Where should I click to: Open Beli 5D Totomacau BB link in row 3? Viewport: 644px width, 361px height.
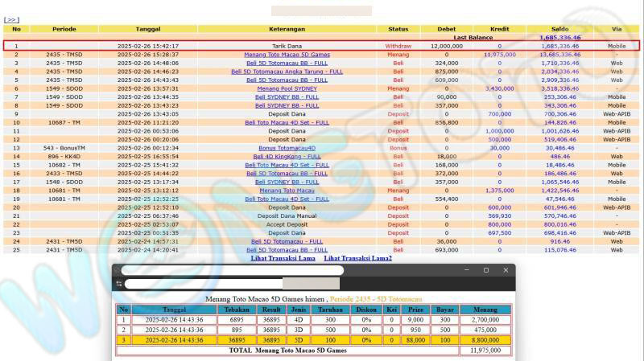(x=287, y=64)
